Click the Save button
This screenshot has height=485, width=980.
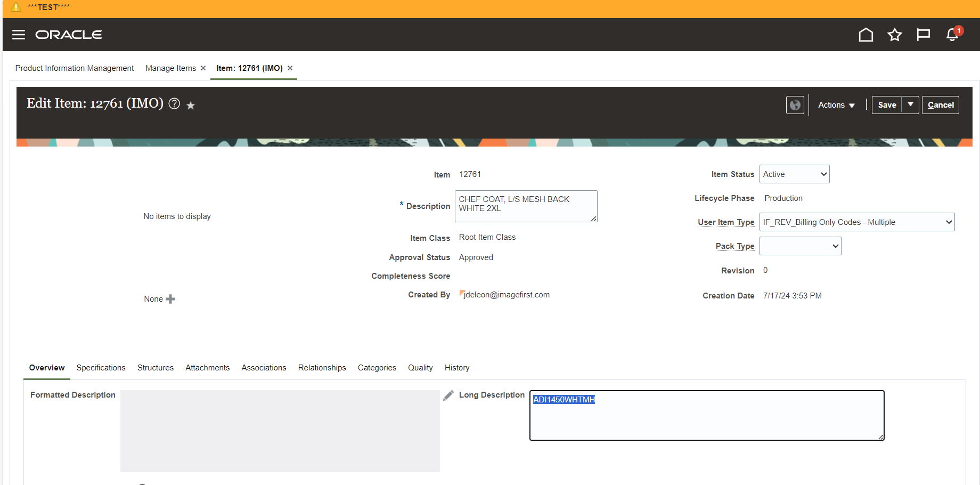886,105
